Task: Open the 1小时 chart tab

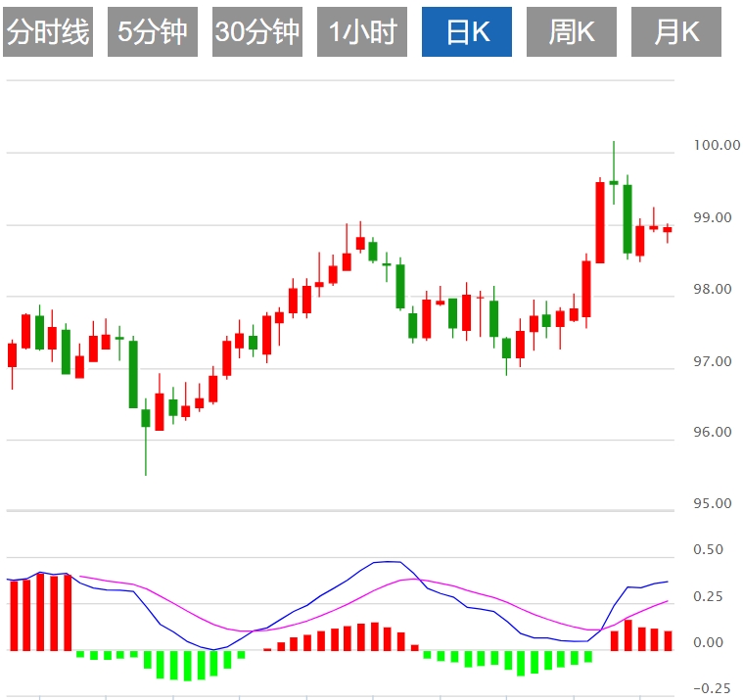Action: [362, 31]
